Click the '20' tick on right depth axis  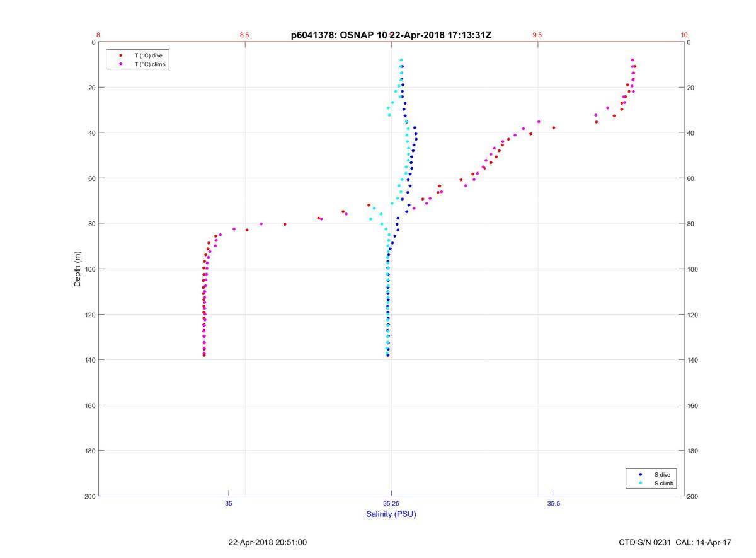click(x=691, y=88)
